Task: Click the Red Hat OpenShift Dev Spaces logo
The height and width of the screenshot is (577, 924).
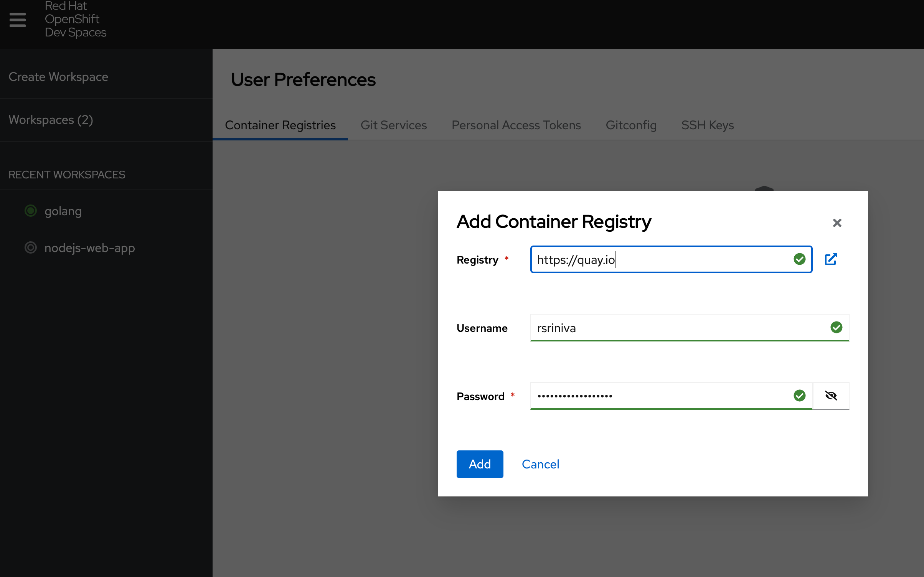Action: [x=75, y=19]
